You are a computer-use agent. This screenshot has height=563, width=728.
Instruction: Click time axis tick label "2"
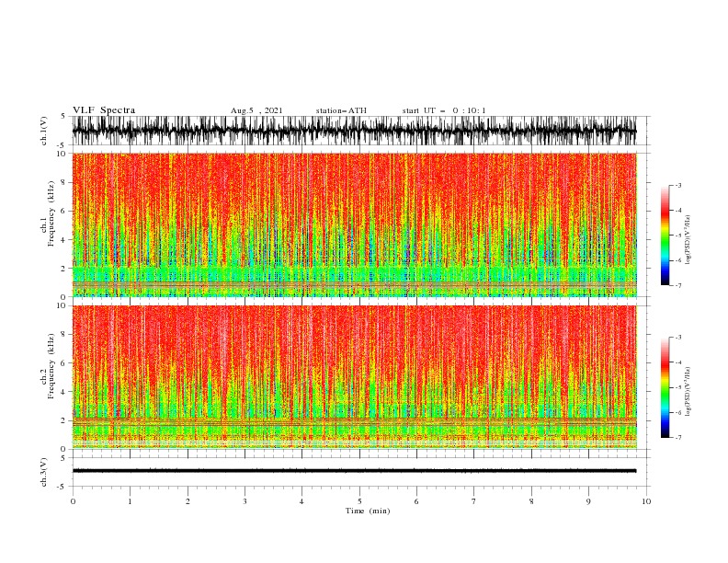(188, 501)
